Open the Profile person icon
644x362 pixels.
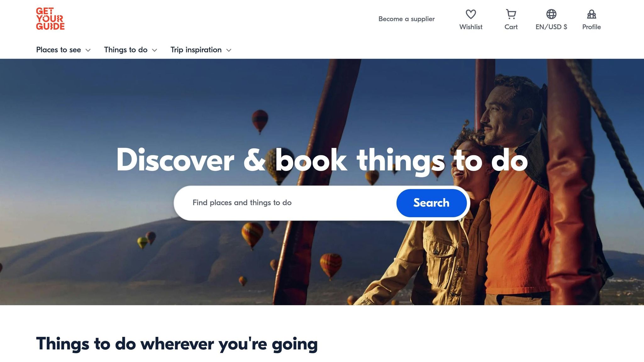[591, 14]
